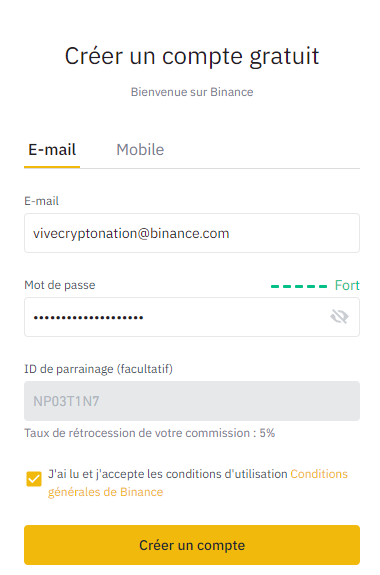Image resolution: width=380 pixels, height=575 pixels.
Task: Switch to the Mobile tab
Action: 140,150
